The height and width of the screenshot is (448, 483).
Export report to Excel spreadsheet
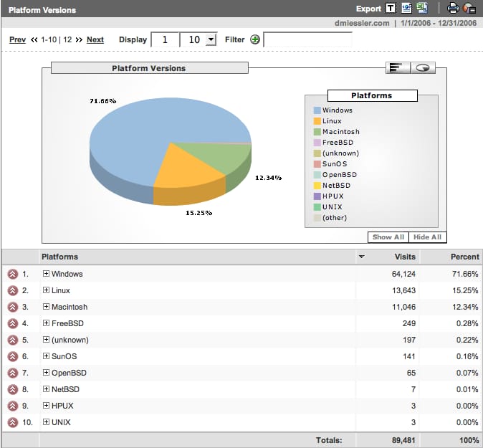(x=422, y=9)
